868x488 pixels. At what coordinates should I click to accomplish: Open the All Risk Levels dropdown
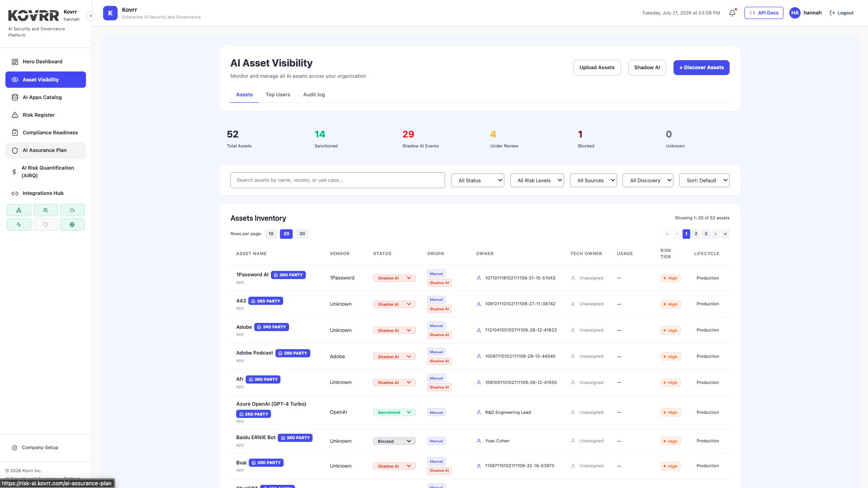pyautogui.click(x=537, y=180)
